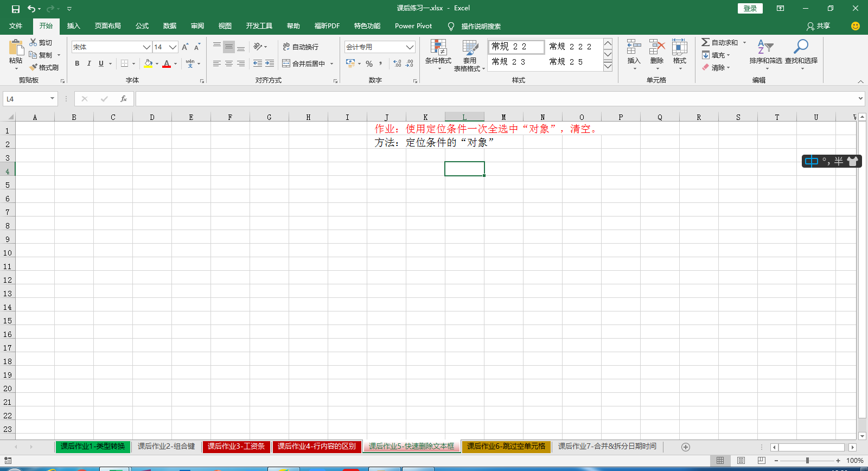The height and width of the screenshot is (471, 868).
Task: Switch to Normal view in status bar
Action: (720, 461)
